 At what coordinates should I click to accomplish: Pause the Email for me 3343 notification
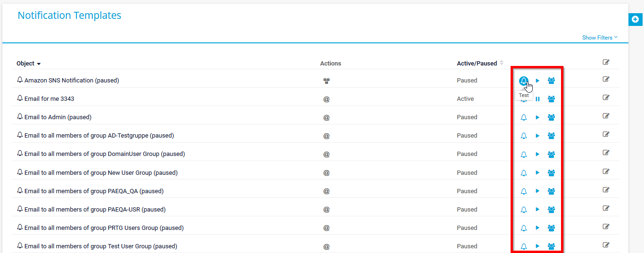(537, 99)
